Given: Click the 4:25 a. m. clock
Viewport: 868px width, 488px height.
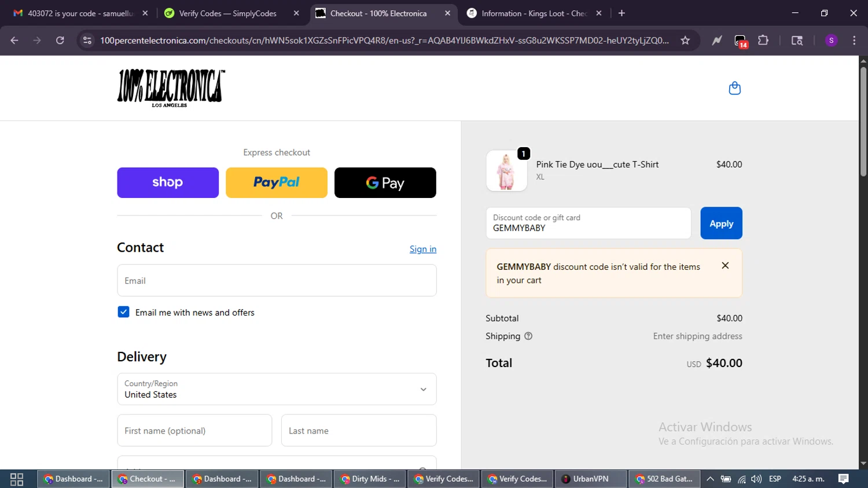Looking at the screenshot, I should click(x=808, y=479).
